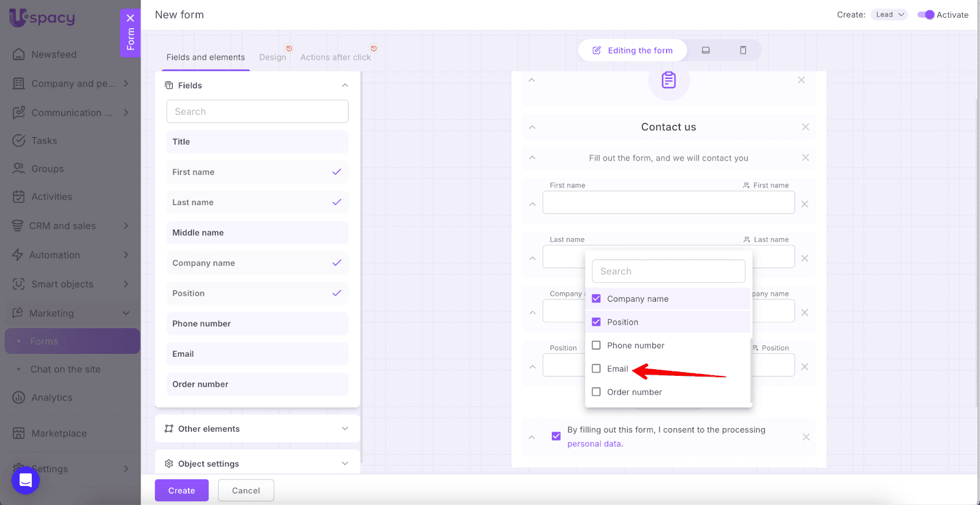Click the Tasks checkmark icon
The width and height of the screenshot is (980, 505).
point(19,140)
